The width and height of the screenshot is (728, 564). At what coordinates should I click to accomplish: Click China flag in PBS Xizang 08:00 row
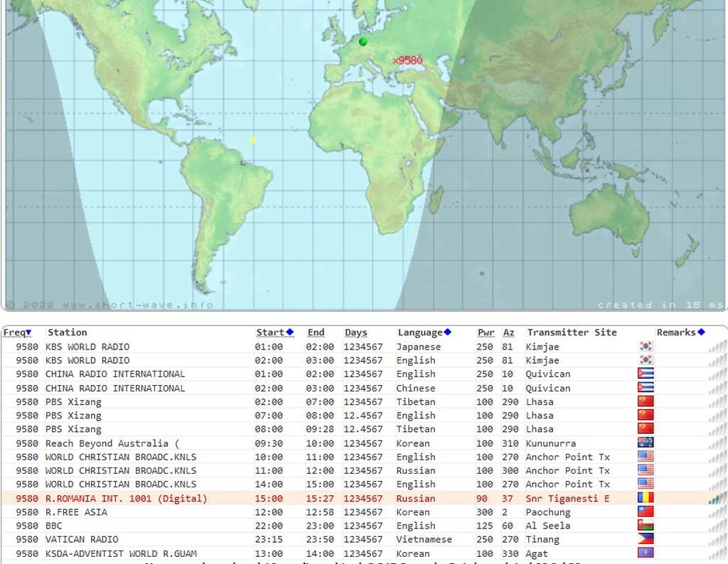pyautogui.click(x=646, y=428)
